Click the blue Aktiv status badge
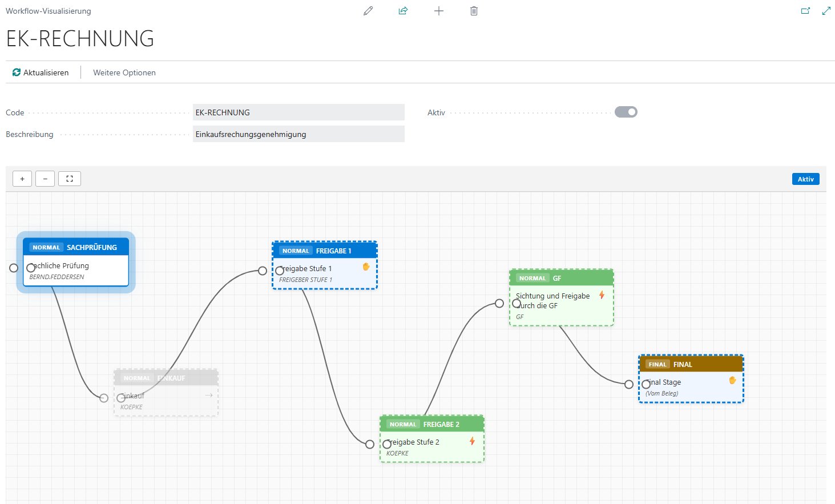This screenshot has width=835, height=504. [x=805, y=179]
